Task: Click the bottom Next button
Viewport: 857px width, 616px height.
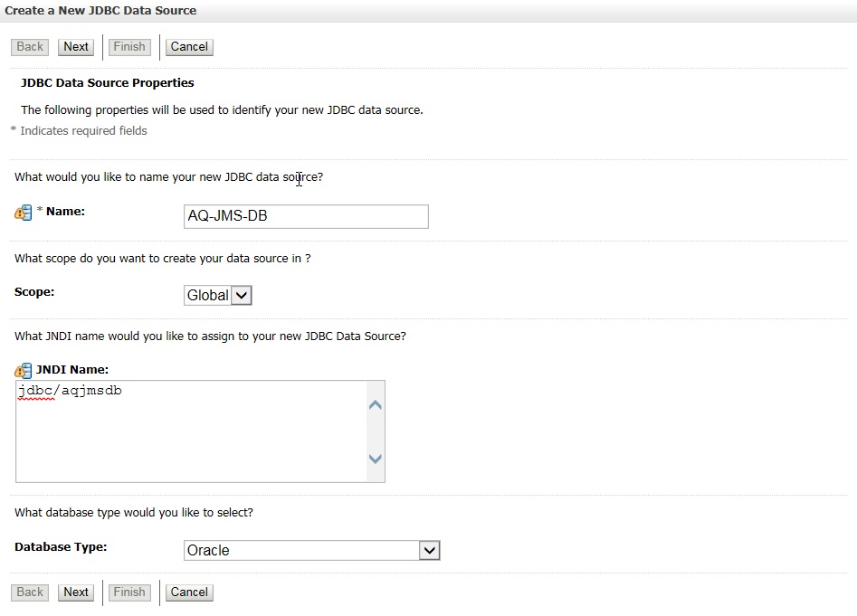Action: (76, 592)
